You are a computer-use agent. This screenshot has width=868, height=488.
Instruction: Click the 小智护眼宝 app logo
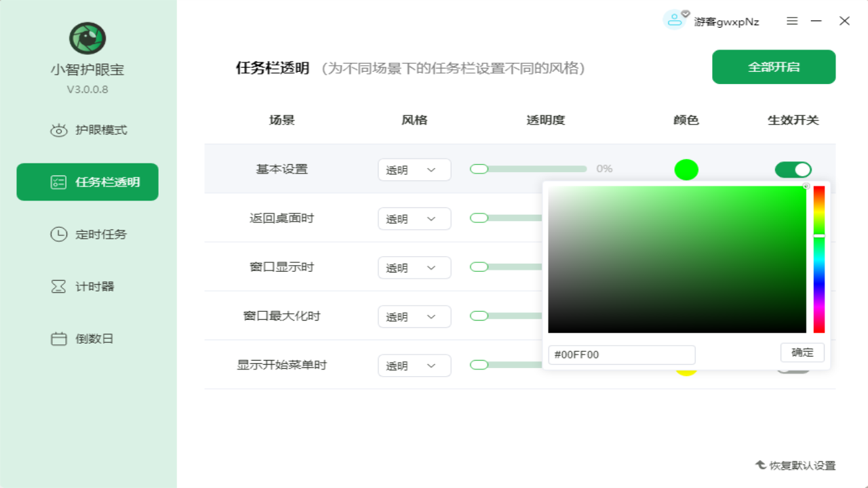click(87, 38)
